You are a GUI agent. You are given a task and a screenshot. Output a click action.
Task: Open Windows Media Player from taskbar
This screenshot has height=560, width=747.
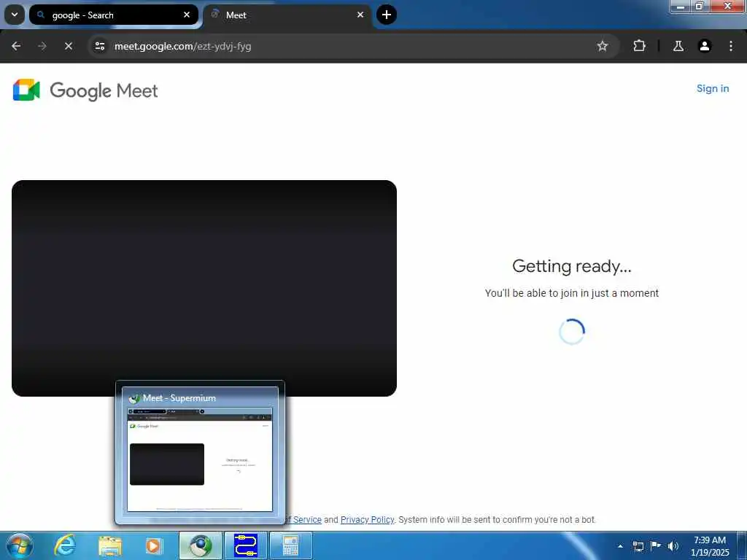tap(153, 545)
